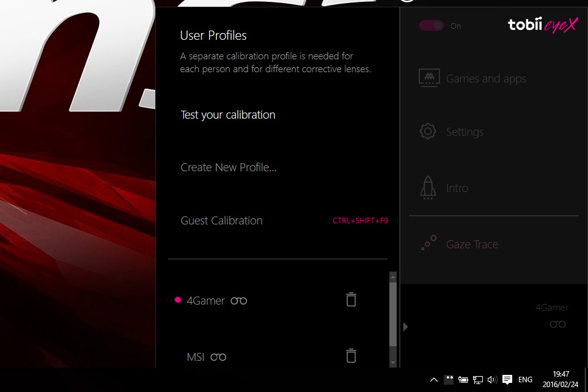Click the glasses icon beside MSI profile
Image resolution: width=588 pixels, height=392 pixels.
(x=218, y=357)
